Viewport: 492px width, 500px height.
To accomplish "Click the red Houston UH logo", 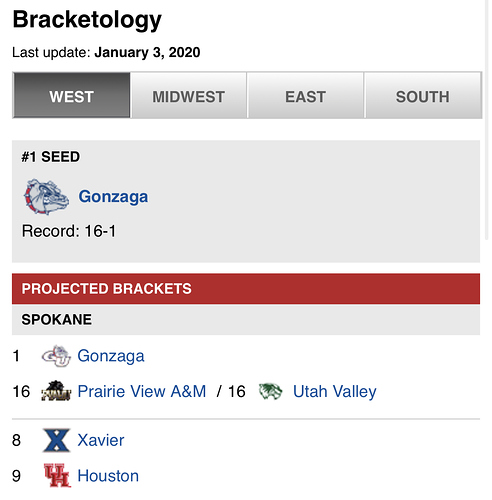I will tap(57, 475).
